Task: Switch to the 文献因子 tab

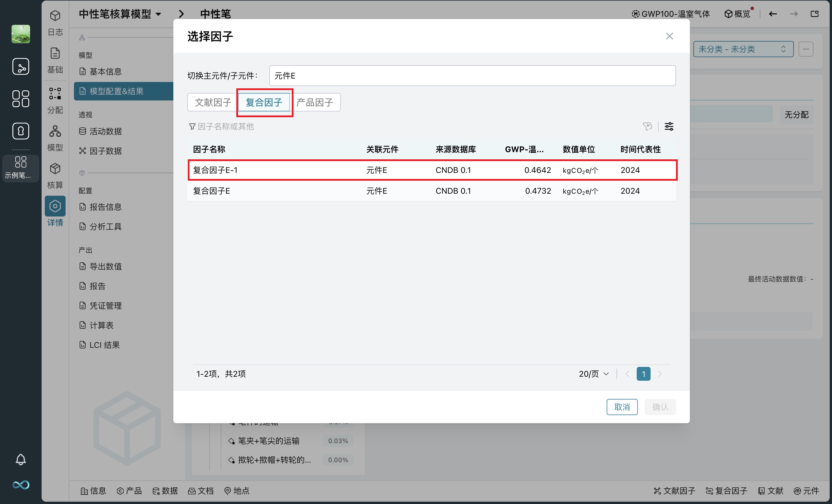Action: pos(213,102)
